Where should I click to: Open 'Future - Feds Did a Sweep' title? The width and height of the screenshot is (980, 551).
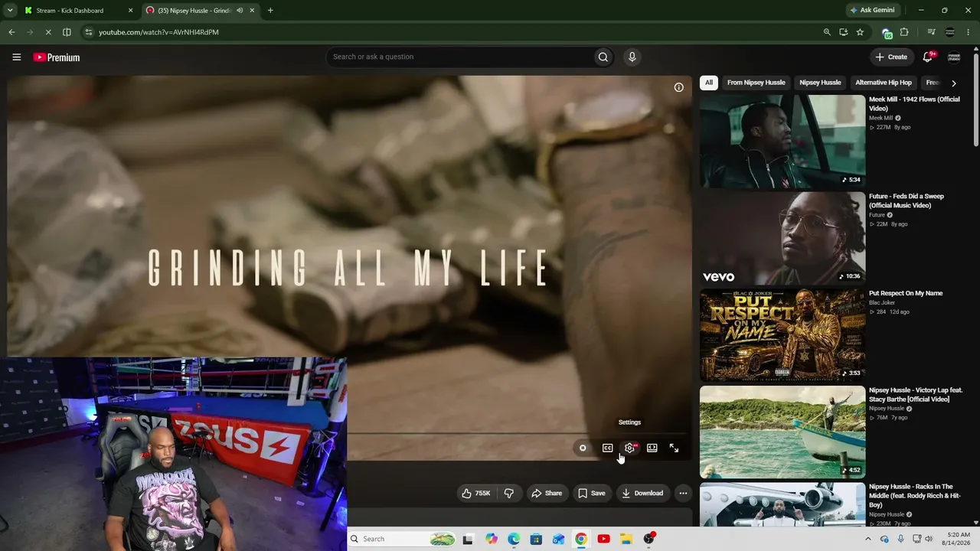[906, 201]
